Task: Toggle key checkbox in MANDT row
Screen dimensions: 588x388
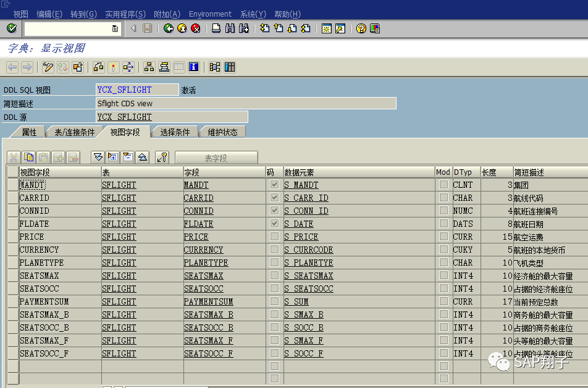Action: (x=274, y=185)
